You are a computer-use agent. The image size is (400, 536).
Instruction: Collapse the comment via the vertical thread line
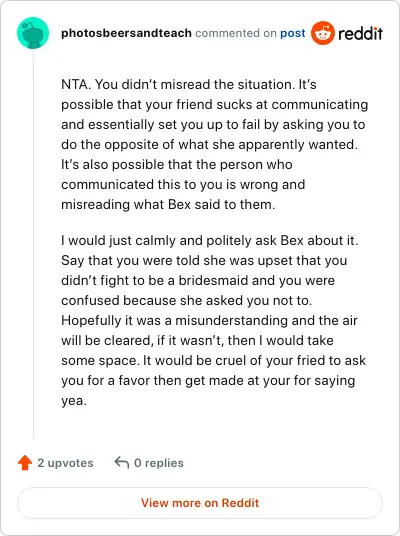[34, 244]
